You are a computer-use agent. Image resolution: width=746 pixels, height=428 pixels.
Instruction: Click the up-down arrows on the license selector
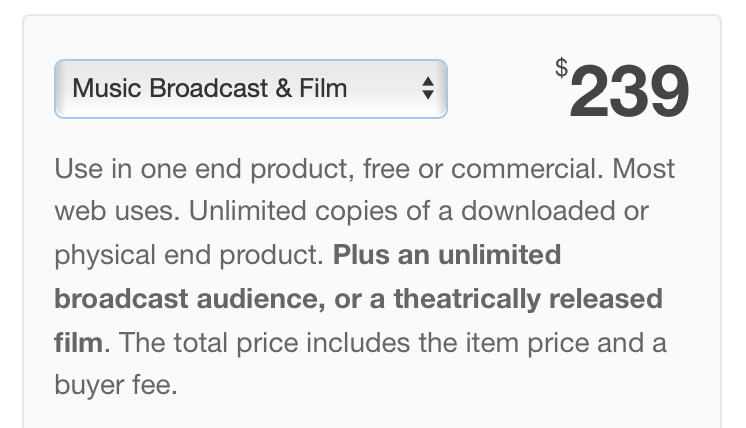(x=428, y=89)
